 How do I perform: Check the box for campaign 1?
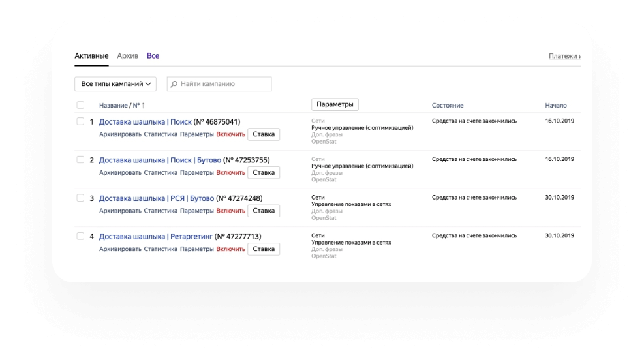80,121
